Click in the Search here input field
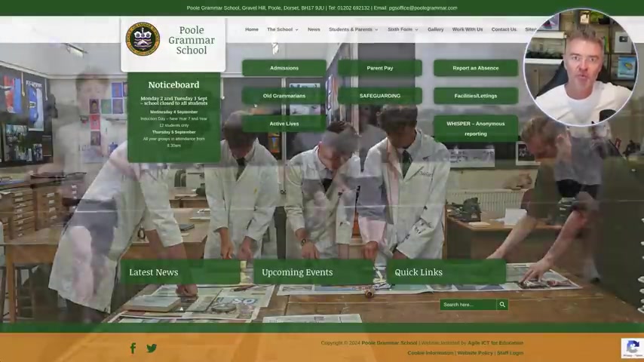 coord(468,305)
